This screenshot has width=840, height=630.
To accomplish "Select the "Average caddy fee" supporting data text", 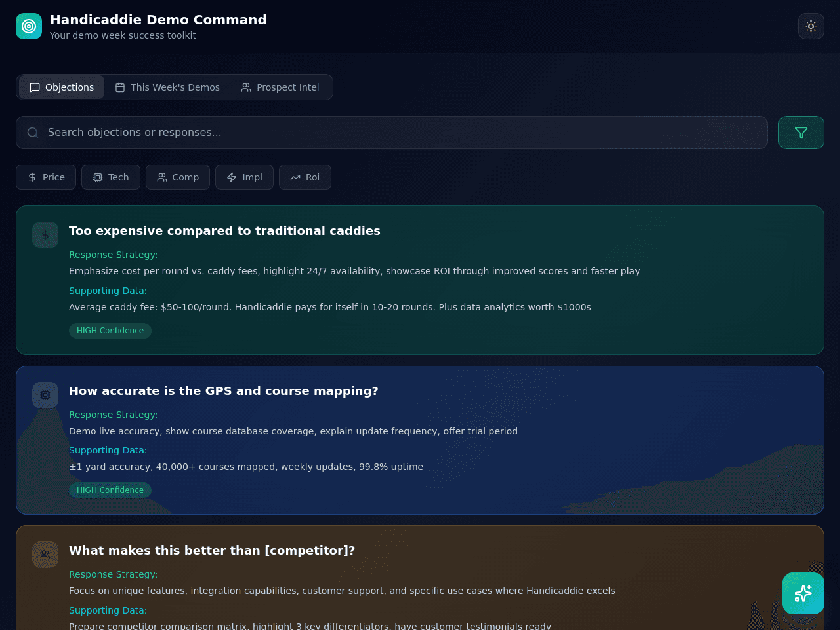I will click(x=330, y=307).
